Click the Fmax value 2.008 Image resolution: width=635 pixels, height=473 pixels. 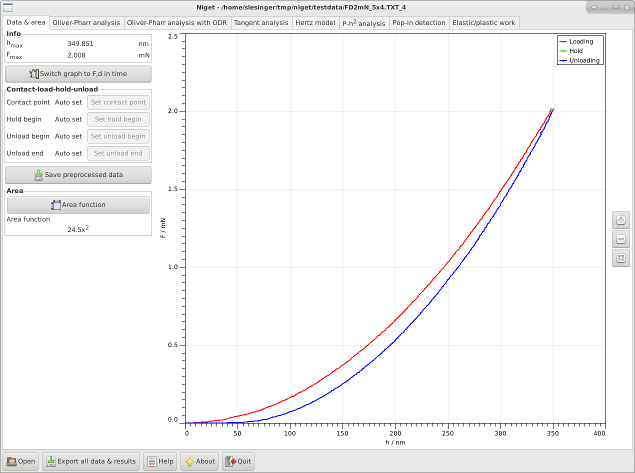pyautogui.click(x=76, y=55)
